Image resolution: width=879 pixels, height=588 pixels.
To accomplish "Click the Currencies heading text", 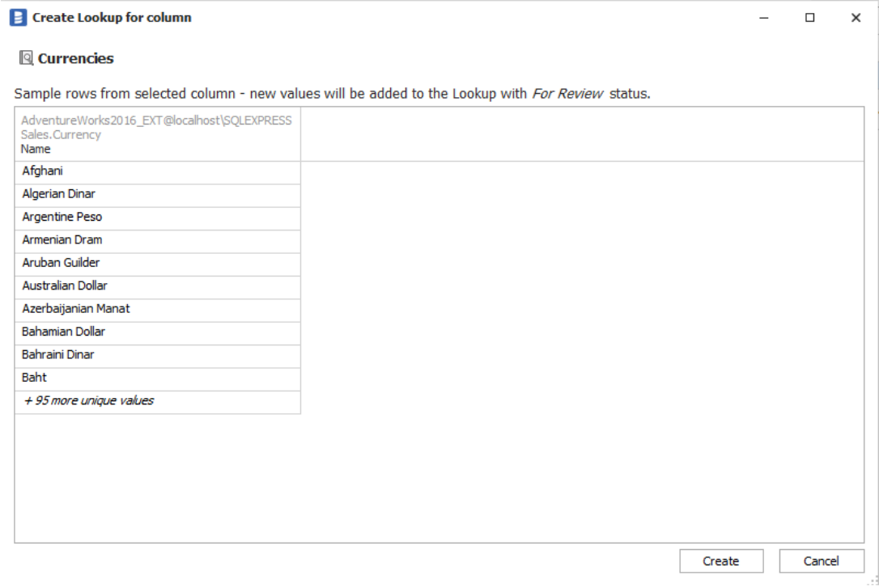I will pyautogui.click(x=76, y=58).
